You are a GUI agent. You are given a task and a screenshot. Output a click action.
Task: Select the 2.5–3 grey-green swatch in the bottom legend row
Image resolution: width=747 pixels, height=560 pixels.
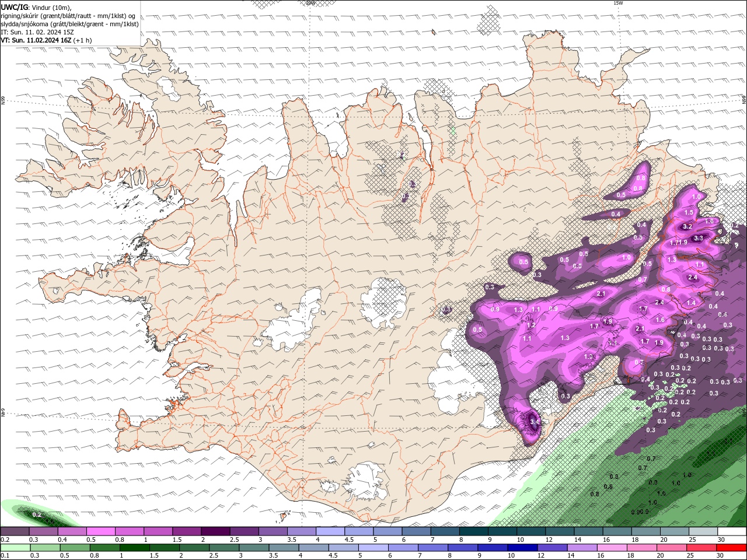tap(224, 548)
